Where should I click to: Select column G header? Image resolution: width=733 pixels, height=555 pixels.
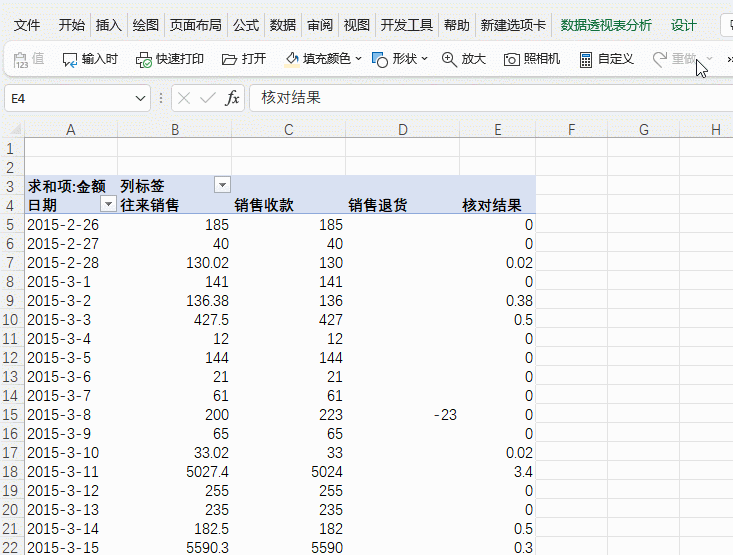(643, 130)
